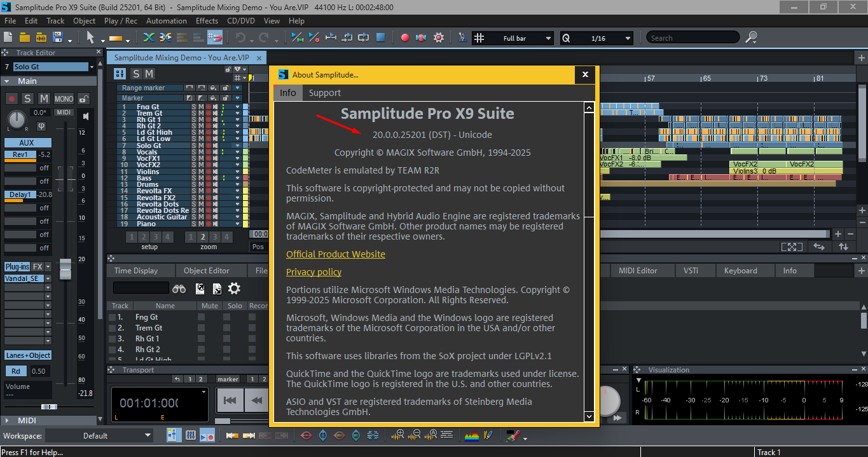868x457 pixels.
Task: Solo the Vocals track
Action: coord(194,152)
